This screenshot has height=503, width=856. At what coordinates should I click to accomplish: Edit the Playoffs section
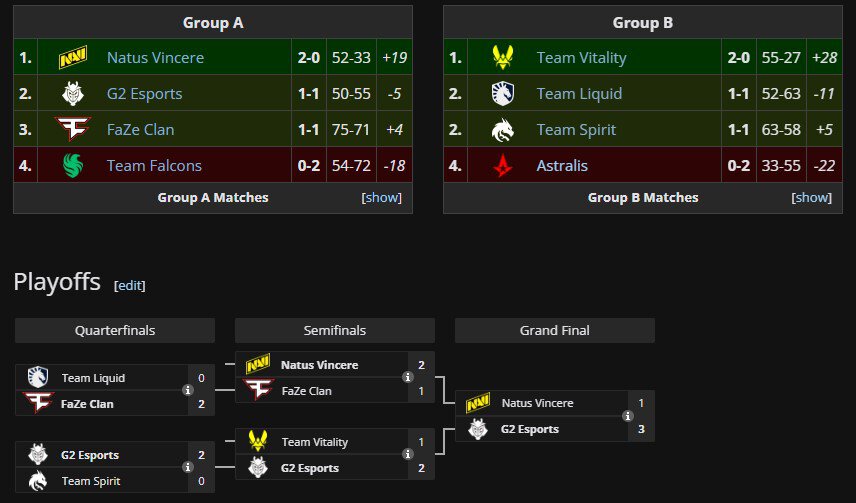(x=129, y=285)
